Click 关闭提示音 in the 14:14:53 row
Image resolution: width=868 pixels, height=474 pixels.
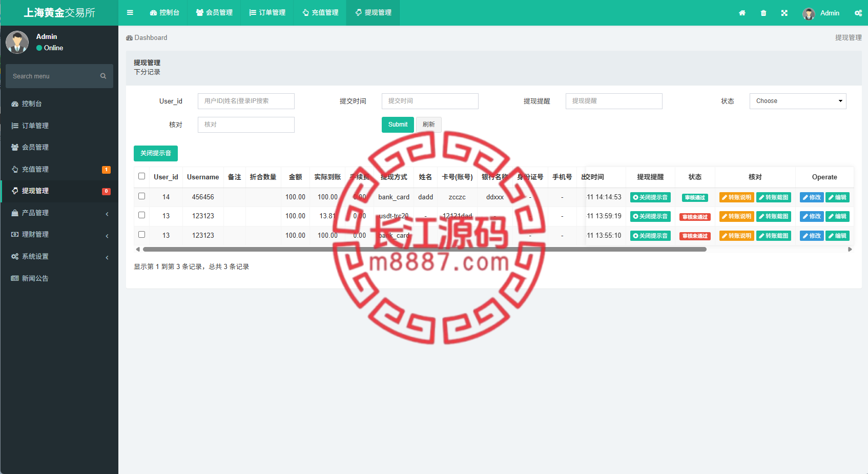pos(650,197)
